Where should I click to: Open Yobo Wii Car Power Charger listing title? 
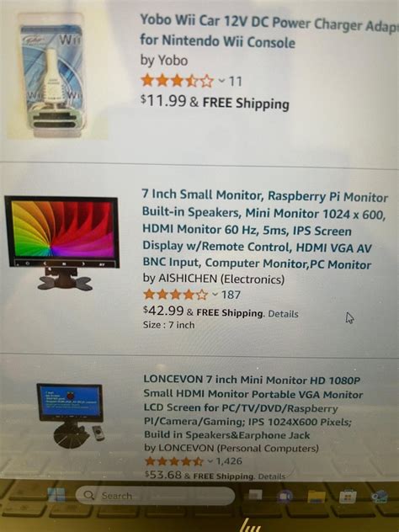[269, 32]
